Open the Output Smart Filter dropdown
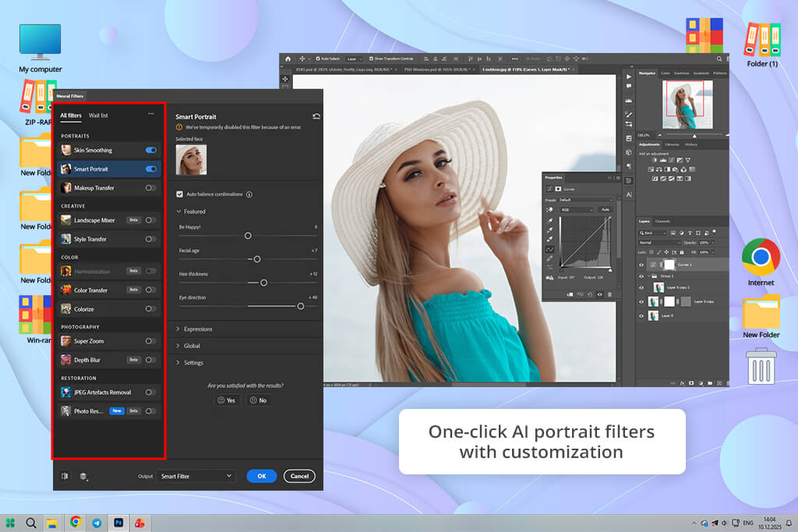This screenshot has width=798, height=532. [x=196, y=476]
